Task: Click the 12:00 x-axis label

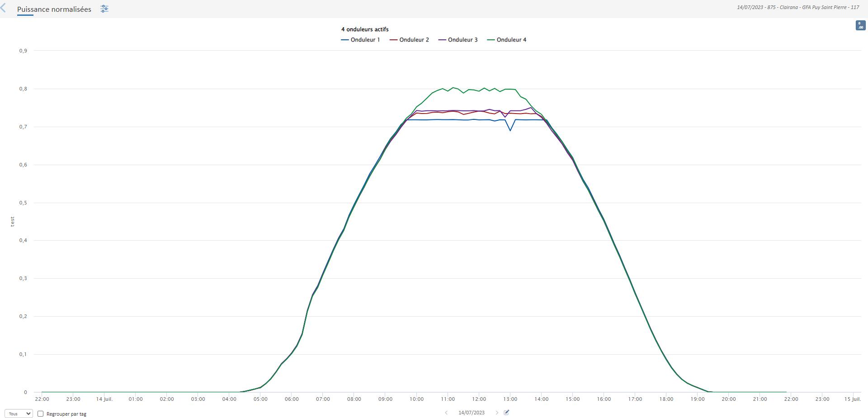Action: pos(479,399)
